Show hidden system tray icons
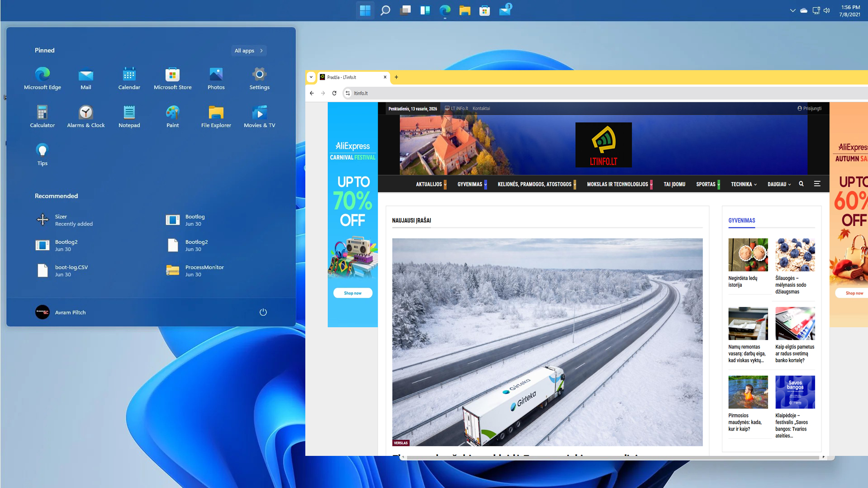Viewport: 868px width, 488px height. click(792, 10)
